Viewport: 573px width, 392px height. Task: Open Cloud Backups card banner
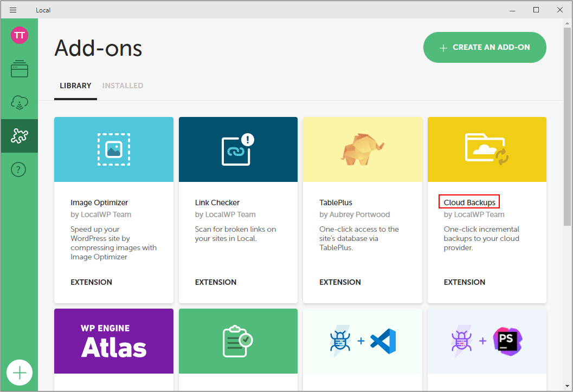(487, 149)
